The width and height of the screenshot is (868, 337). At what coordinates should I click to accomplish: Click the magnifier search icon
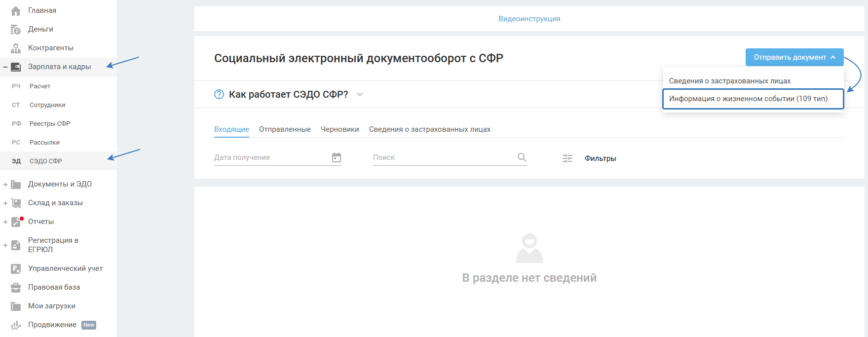click(522, 157)
